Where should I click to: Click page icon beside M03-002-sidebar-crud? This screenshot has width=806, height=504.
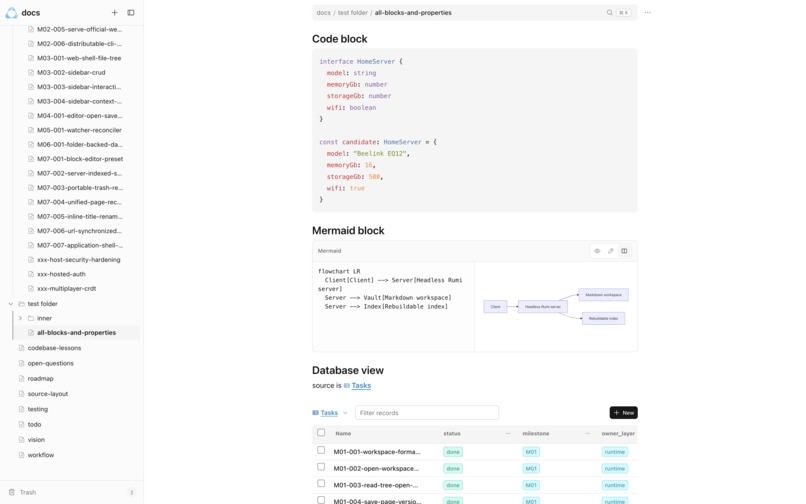pos(31,73)
